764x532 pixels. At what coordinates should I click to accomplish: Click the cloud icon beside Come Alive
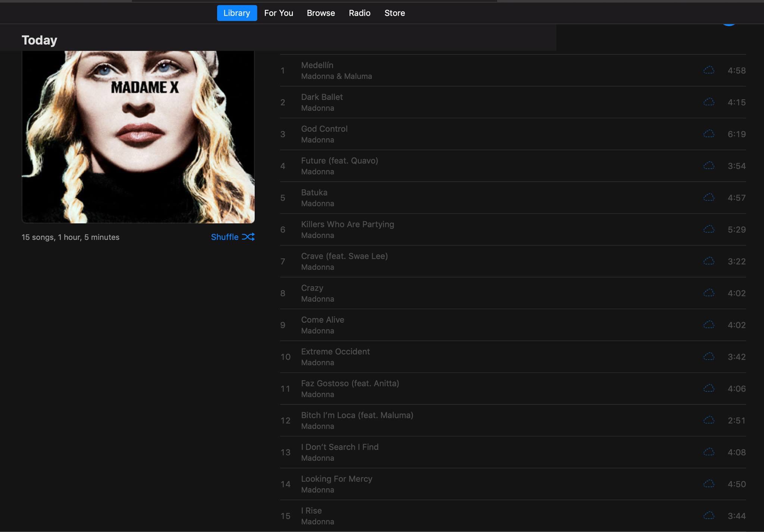click(709, 325)
